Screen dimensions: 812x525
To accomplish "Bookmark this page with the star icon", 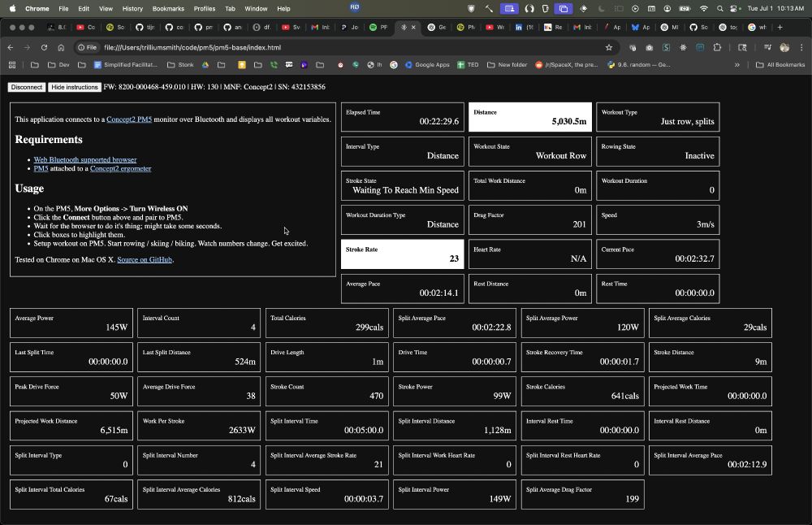I will 609,47.
